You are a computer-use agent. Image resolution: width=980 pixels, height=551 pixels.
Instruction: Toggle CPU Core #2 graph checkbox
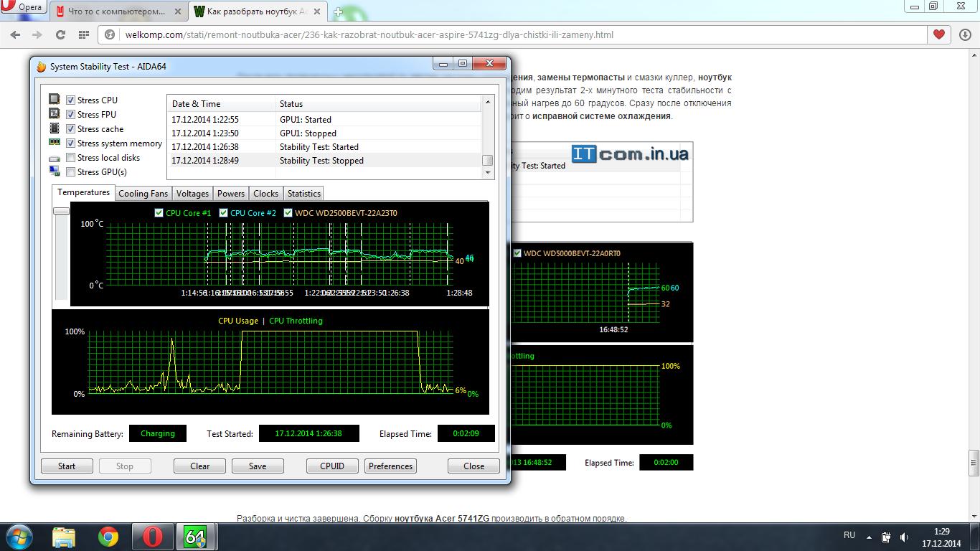[224, 213]
